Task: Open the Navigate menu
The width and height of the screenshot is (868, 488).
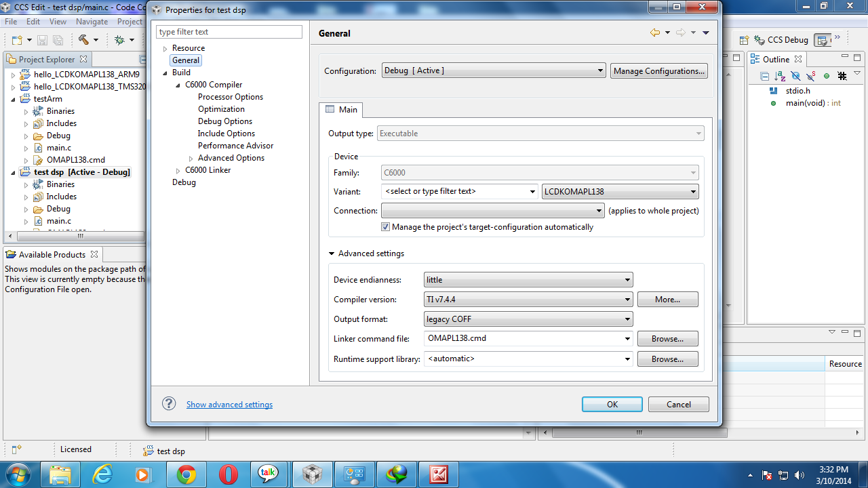Action: [92, 22]
